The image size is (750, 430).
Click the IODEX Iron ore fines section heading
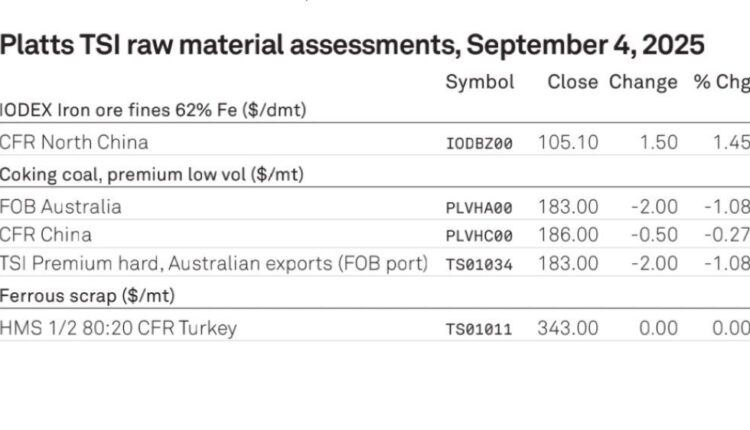[x=153, y=110]
